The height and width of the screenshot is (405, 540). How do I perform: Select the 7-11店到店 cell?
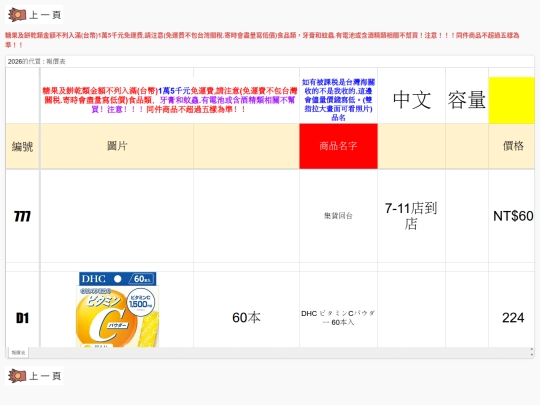coord(412,216)
